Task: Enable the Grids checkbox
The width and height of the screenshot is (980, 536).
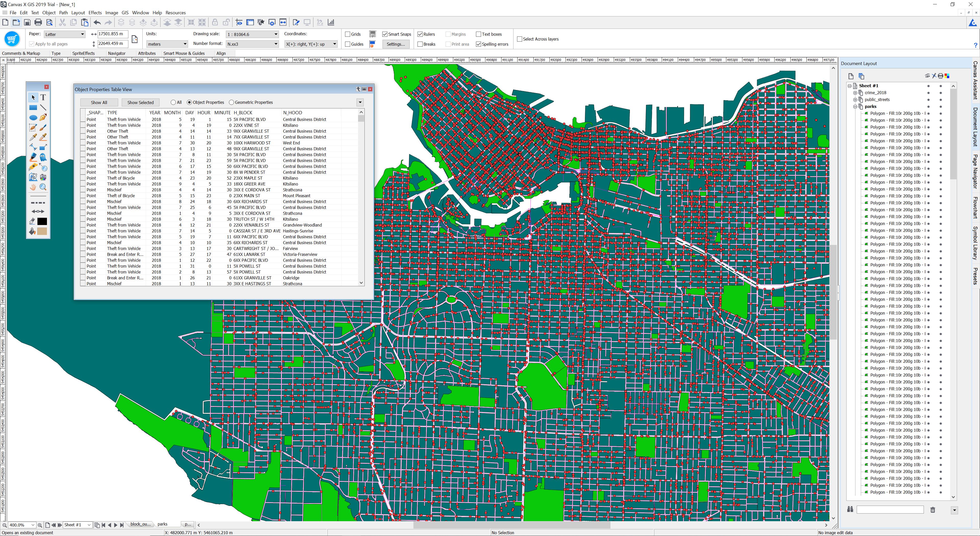Action: click(x=348, y=34)
